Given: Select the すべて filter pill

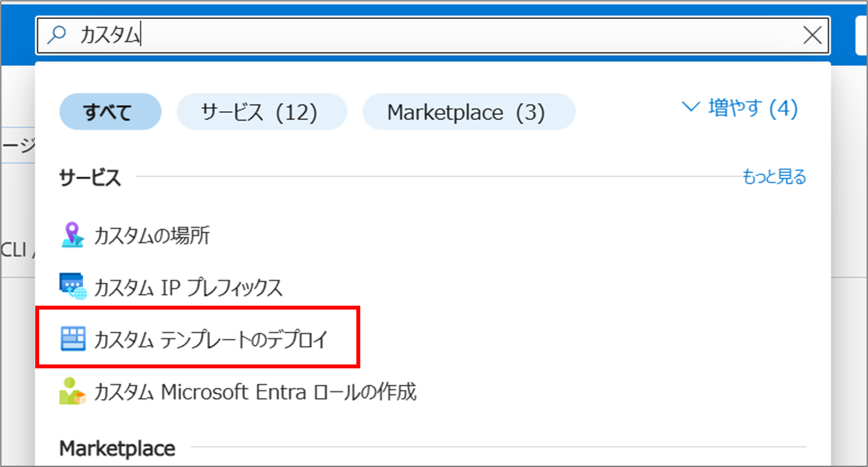Looking at the screenshot, I should pyautogui.click(x=110, y=112).
